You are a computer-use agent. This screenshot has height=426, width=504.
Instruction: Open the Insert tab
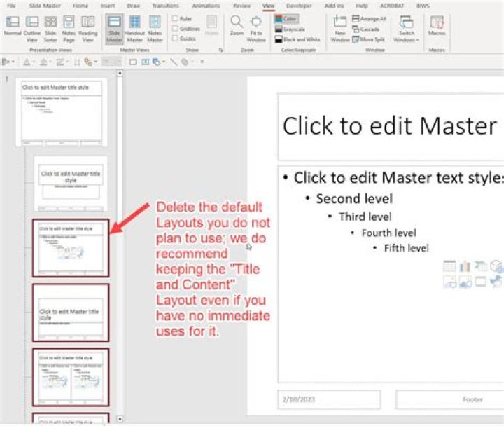point(108,6)
